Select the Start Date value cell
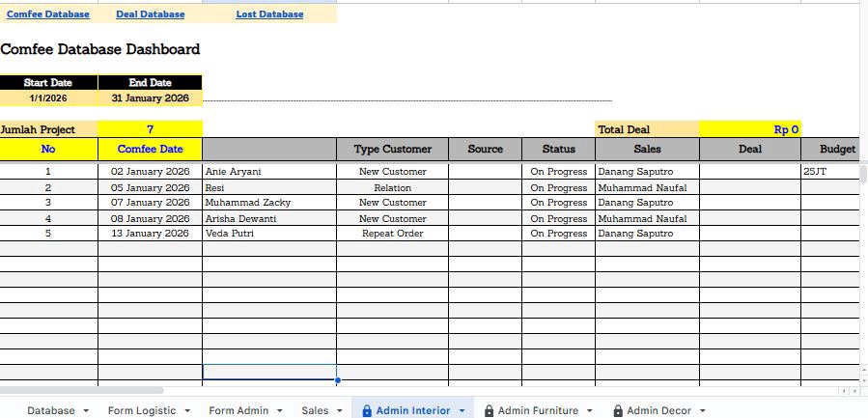The width and height of the screenshot is (868, 418). 48,98
